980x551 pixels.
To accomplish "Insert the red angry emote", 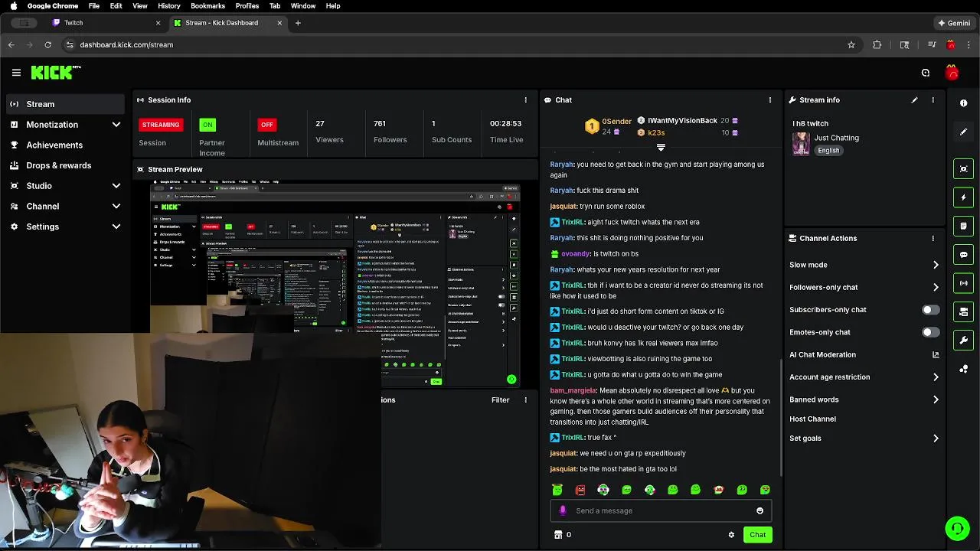I will tap(580, 490).
